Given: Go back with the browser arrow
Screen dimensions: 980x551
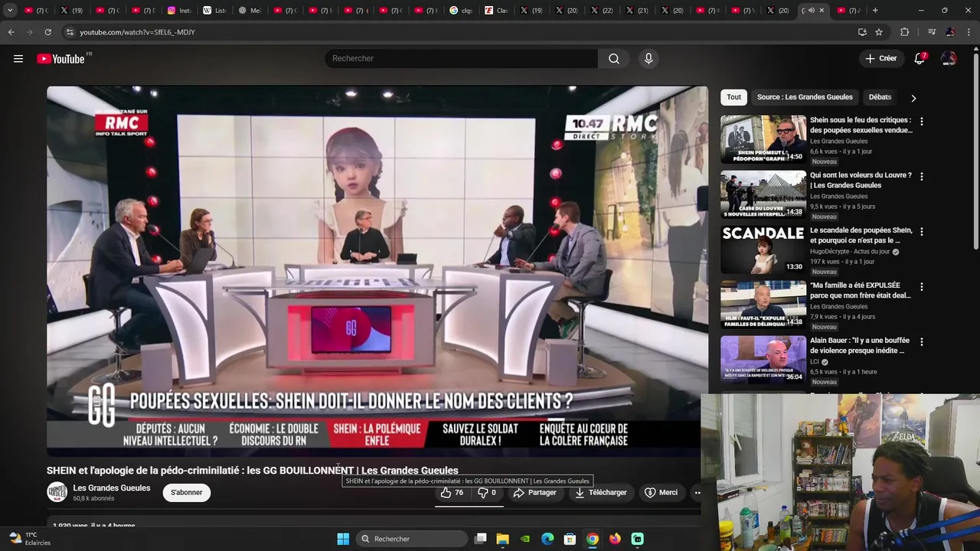Looking at the screenshot, I should pos(11,32).
